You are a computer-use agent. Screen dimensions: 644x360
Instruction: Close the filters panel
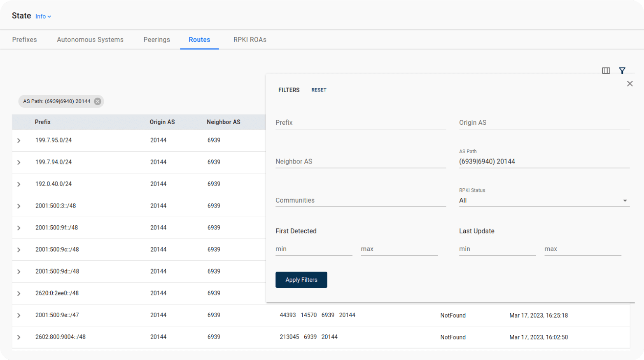tap(630, 84)
